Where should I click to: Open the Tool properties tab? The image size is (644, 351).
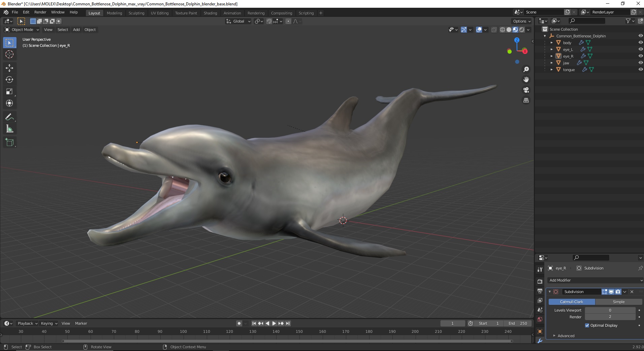click(540, 269)
